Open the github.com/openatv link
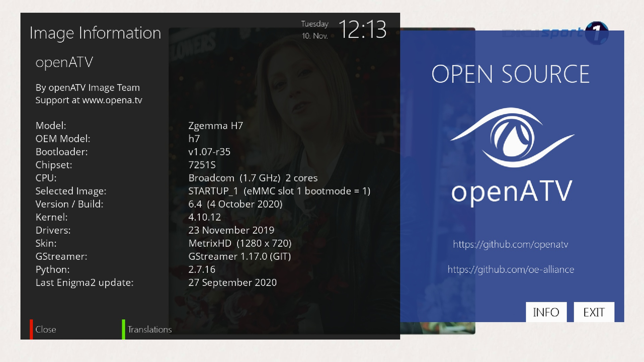Image resolution: width=644 pixels, height=362 pixels. tap(511, 244)
